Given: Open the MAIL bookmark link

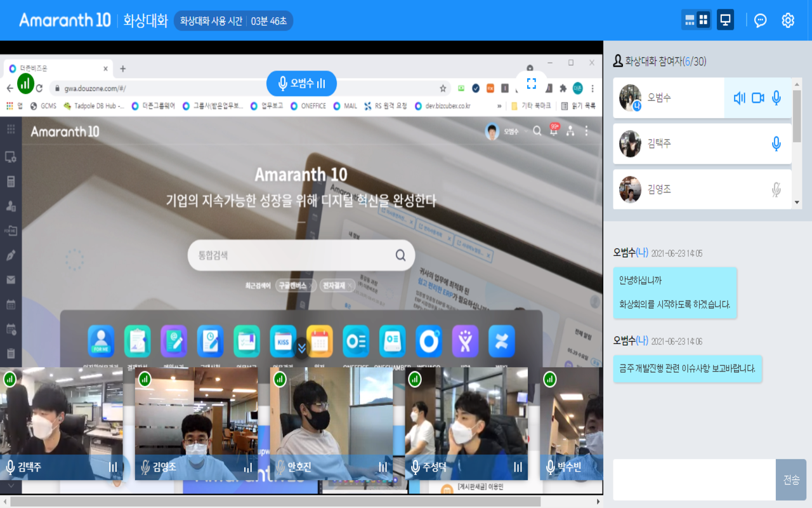Looking at the screenshot, I should (345, 106).
